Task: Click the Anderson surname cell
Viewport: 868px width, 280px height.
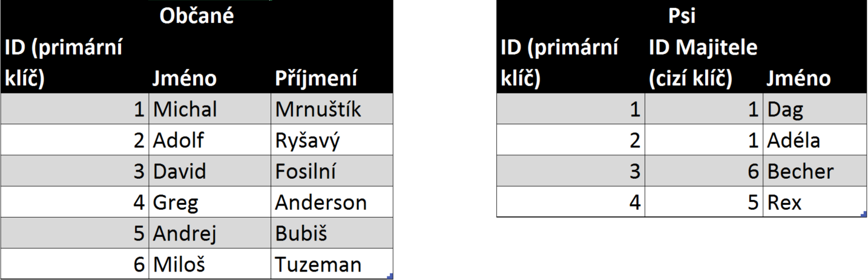Action: pyautogui.click(x=321, y=202)
